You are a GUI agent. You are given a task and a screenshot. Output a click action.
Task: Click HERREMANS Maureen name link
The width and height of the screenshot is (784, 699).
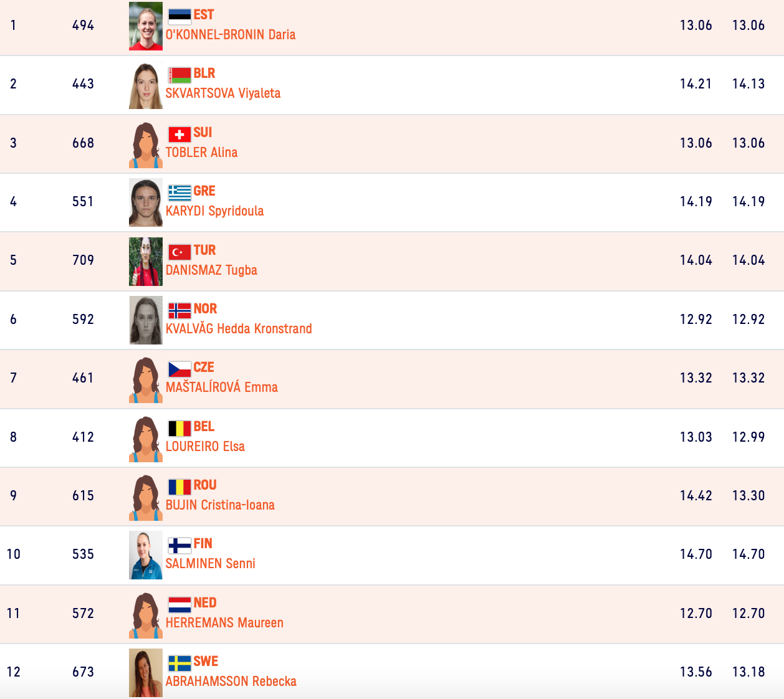coord(224,623)
